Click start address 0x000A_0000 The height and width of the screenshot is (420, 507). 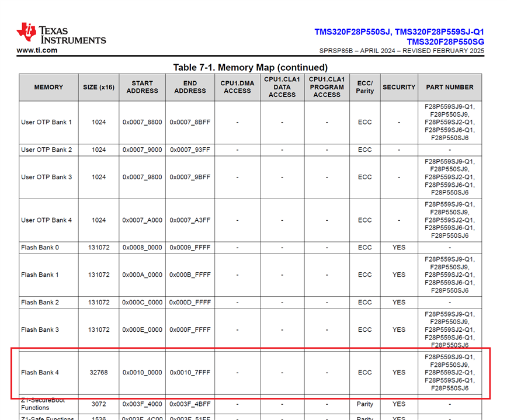tap(143, 275)
